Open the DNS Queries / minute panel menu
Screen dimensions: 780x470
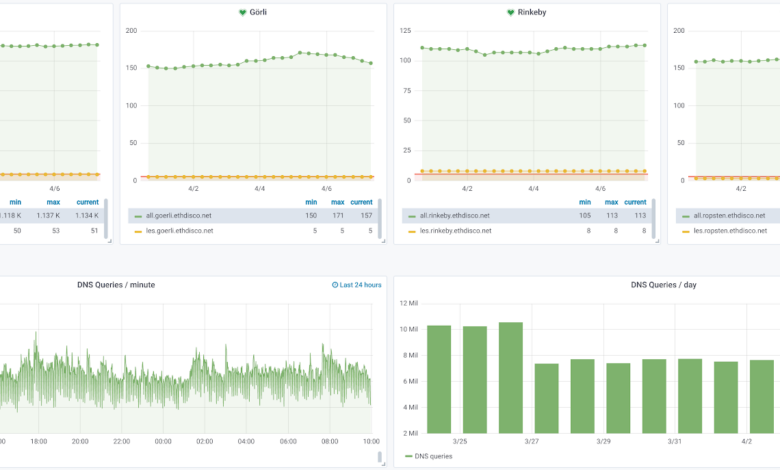pyautogui.click(x=116, y=285)
